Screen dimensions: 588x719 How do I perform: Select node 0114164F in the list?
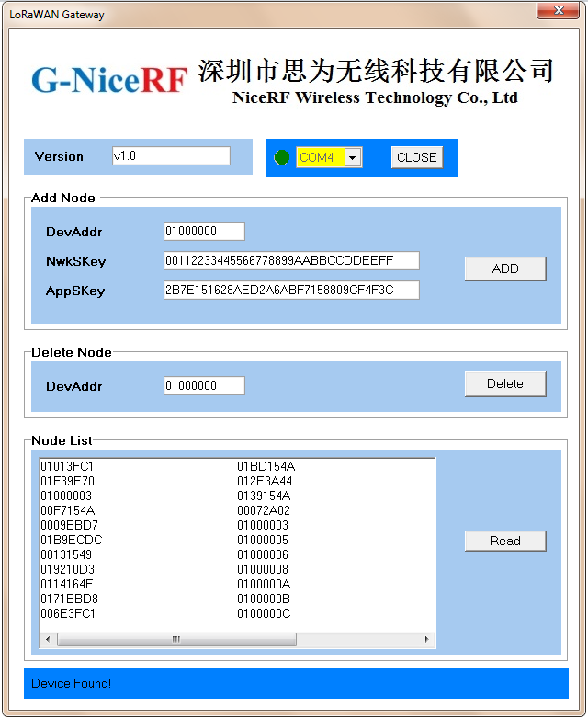(x=66, y=584)
